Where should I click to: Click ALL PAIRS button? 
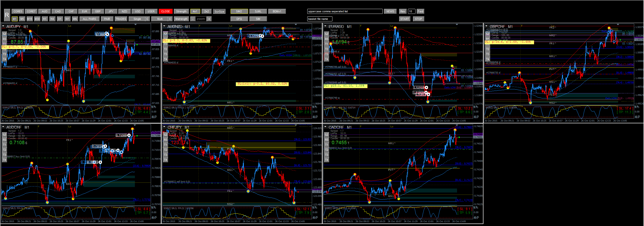89,19
